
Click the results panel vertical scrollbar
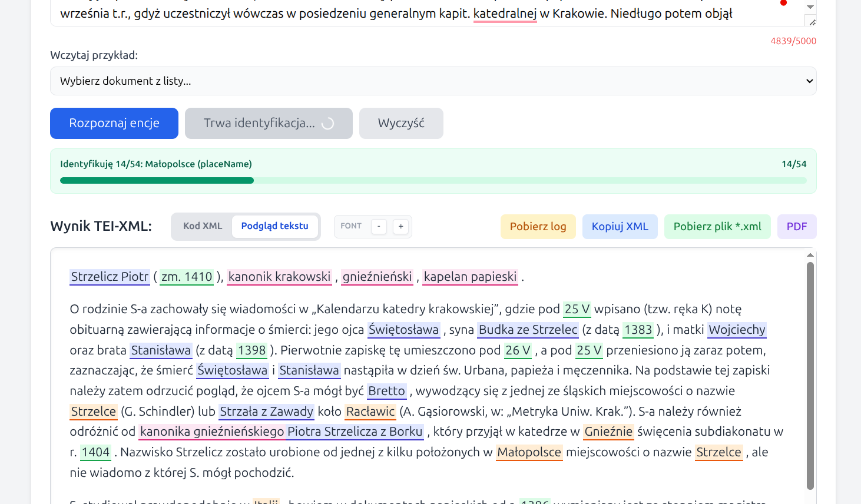810,376
